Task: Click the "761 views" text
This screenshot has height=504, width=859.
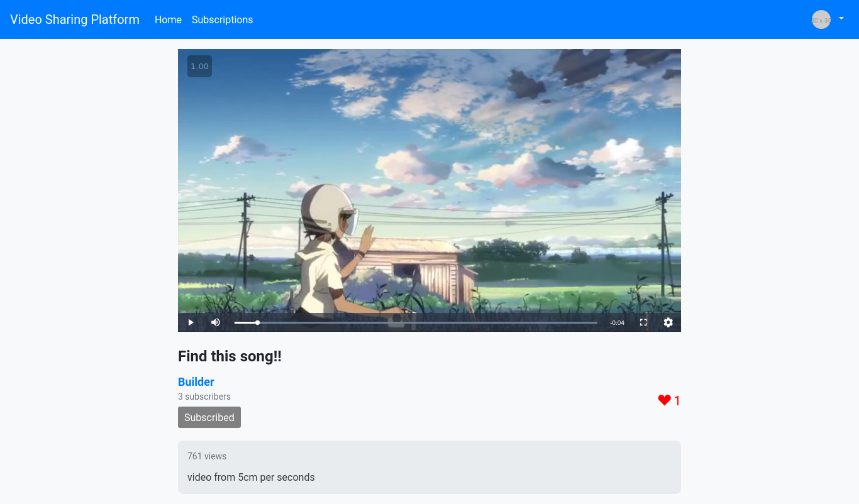Action: coord(207,456)
